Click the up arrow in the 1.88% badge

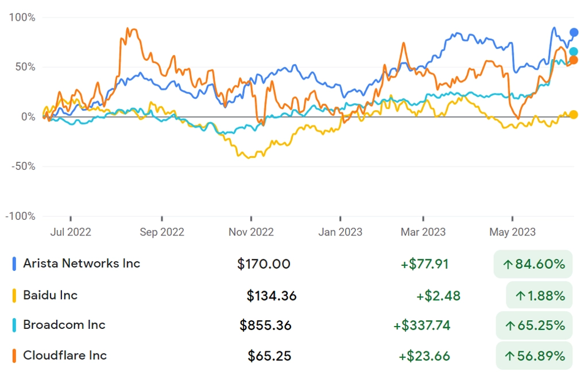coord(520,296)
